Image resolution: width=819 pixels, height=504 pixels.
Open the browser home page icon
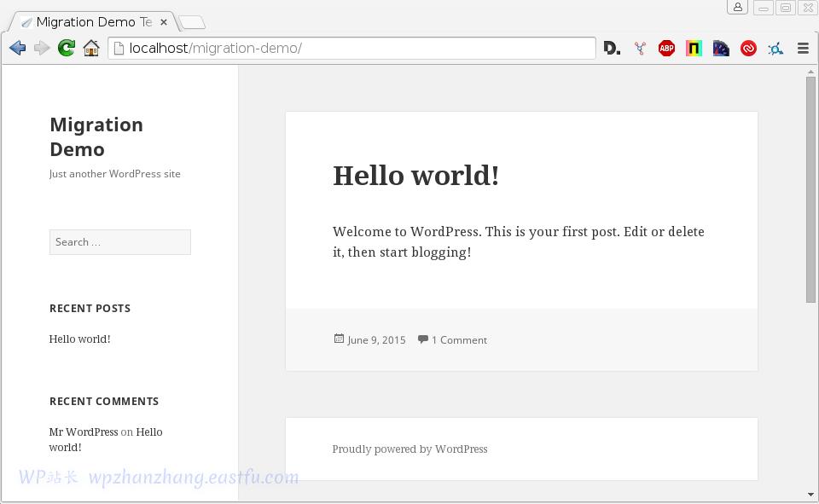click(91, 48)
